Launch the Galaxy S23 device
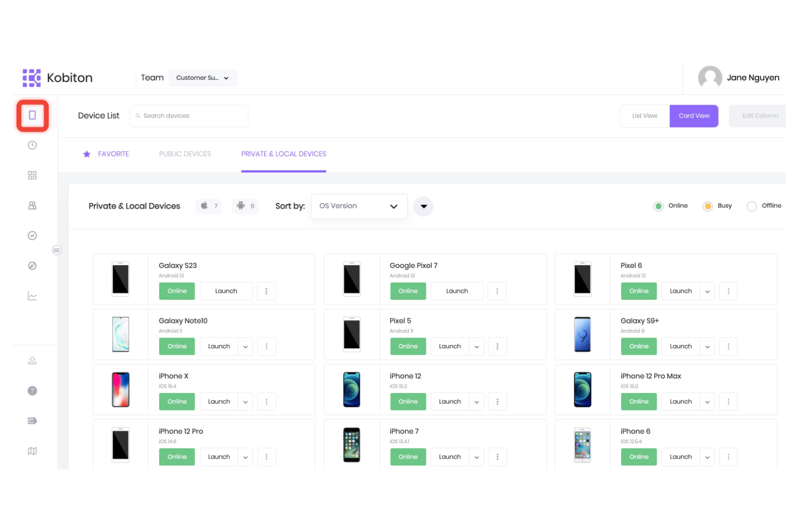This screenshot has width=798, height=532. coord(226,291)
